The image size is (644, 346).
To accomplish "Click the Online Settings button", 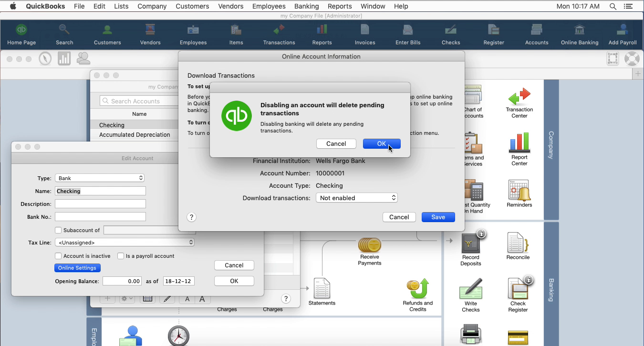I will (x=77, y=268).
